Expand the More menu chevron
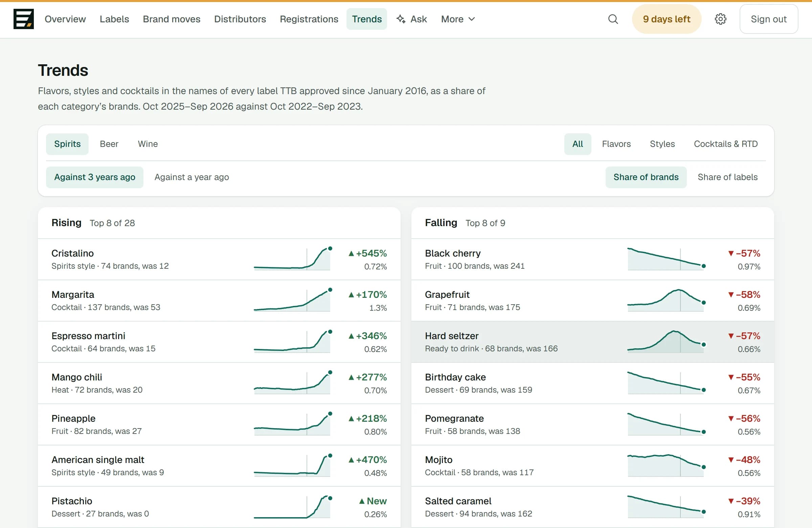 pos(472,19)
